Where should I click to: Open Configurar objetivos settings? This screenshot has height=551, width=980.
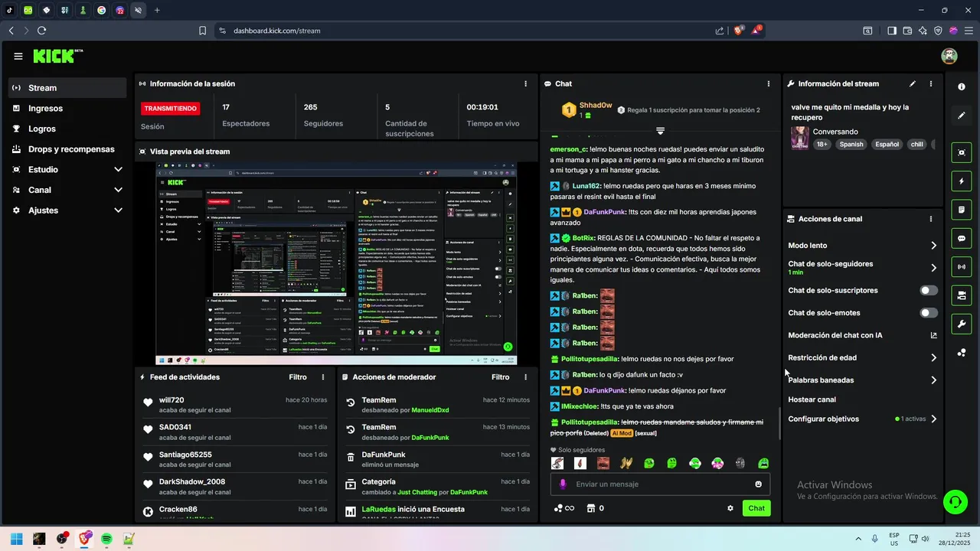[x=863, y=419]
